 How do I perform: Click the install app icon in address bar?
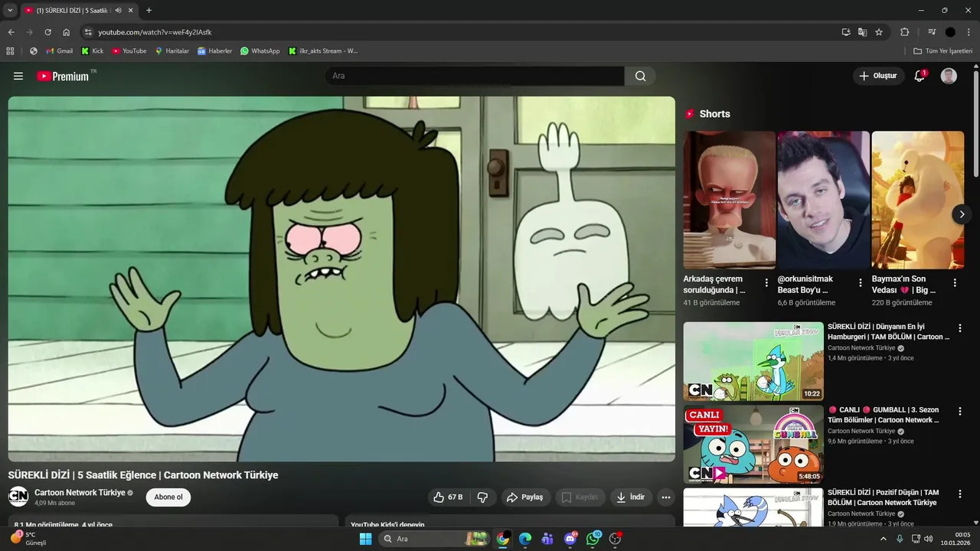pos(845,32)
